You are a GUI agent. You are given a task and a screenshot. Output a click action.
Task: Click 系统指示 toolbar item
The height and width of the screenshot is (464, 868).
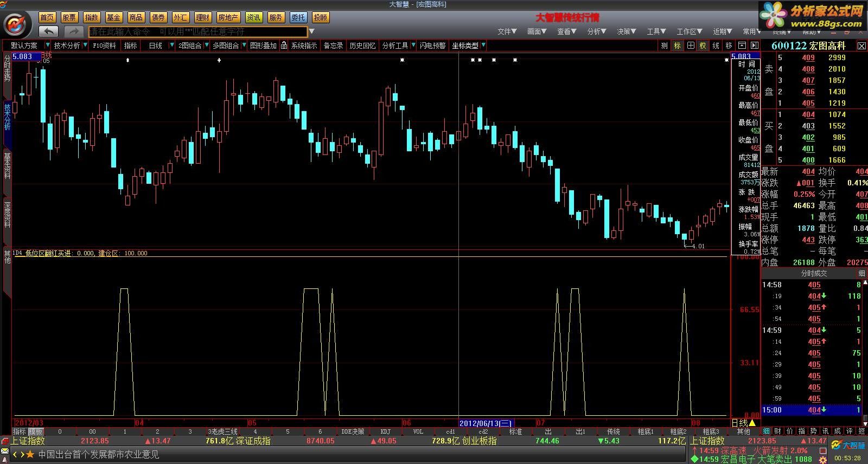pos(304,46)
